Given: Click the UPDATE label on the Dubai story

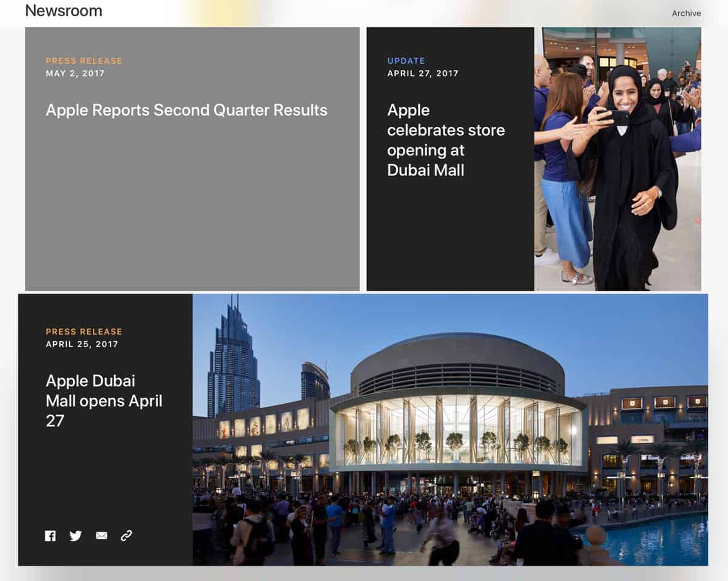Looking at the screenshot, I should [406, 61].
